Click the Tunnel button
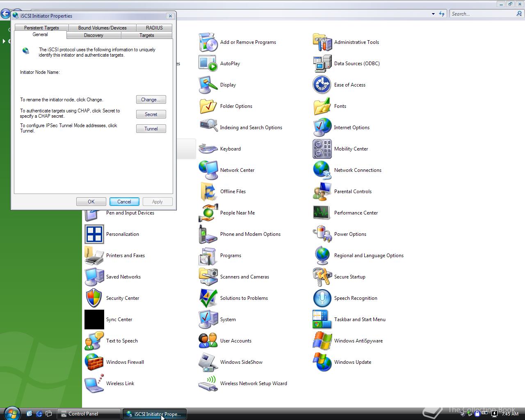 tap(151, 129)
